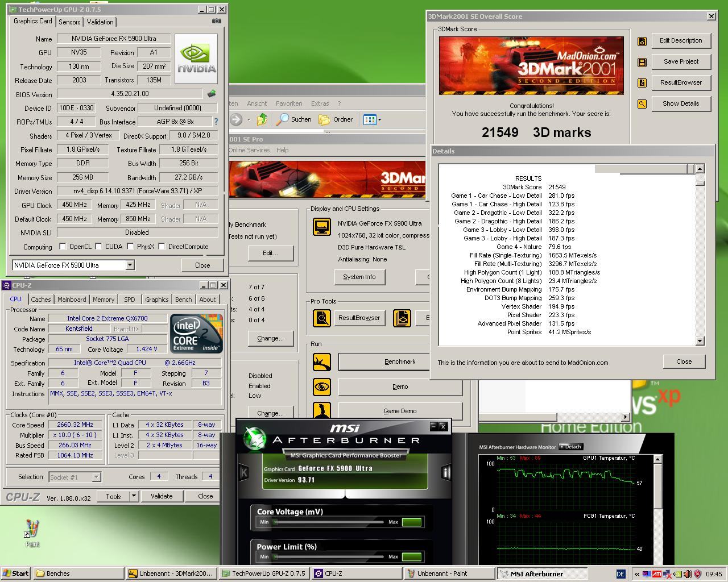The height and width of the screenshot is (582, 728).
Task: Click the ResultBrowser icon in score window
Action: 642,83
